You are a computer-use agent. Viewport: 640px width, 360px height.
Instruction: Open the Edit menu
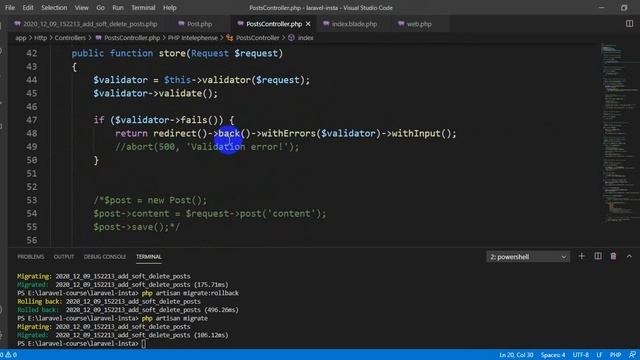click(x=28, y=8)
